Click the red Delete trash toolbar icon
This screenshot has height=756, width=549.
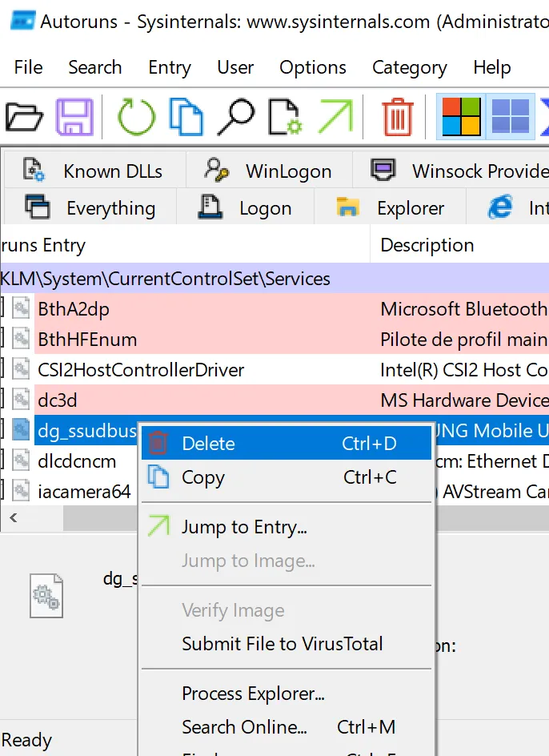398,117
